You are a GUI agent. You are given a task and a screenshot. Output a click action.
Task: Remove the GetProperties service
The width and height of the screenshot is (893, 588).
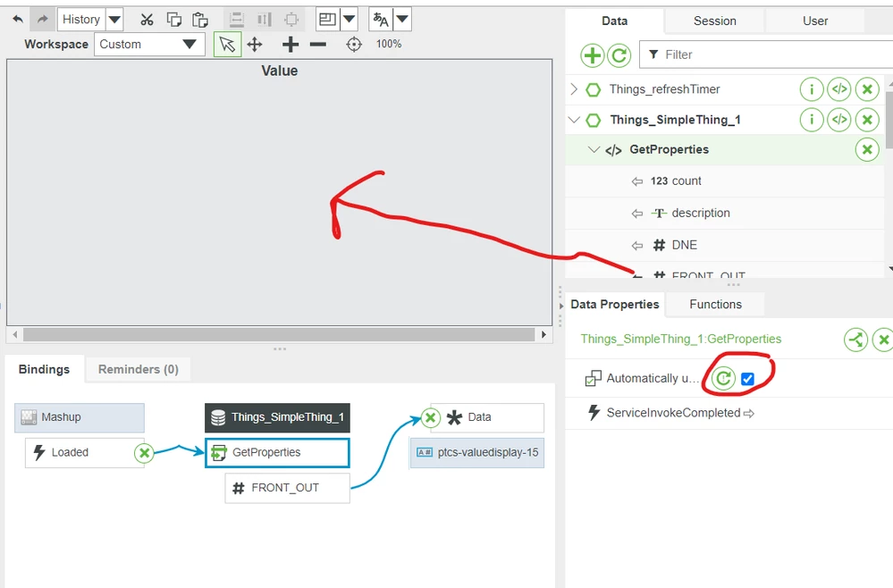pos(867,150)
